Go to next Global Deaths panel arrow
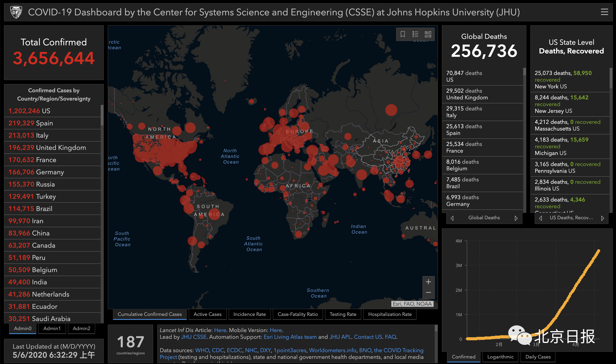Image resolution: width=616 pixels, height=364 pixels. [x=516, y=218]
